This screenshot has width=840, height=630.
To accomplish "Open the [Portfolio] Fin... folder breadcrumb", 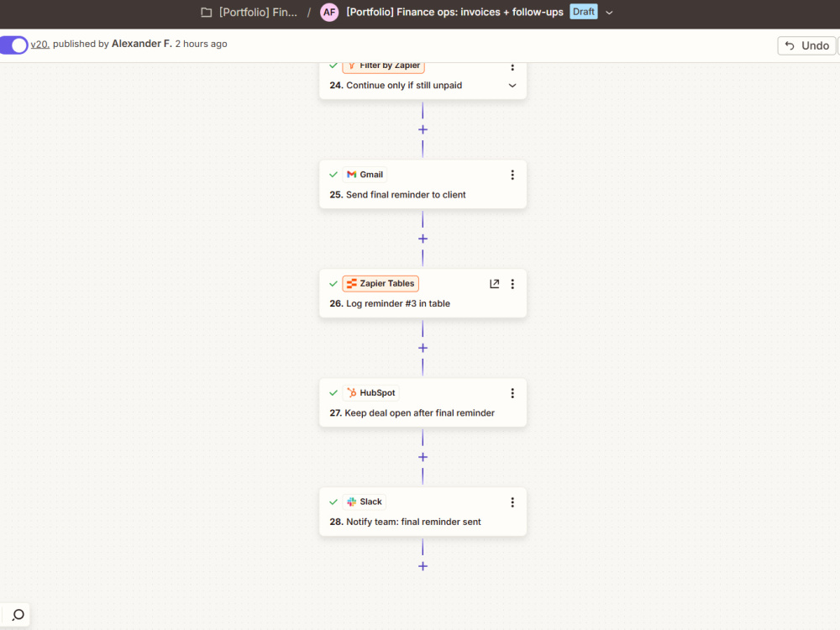I will tap(258, 13).
